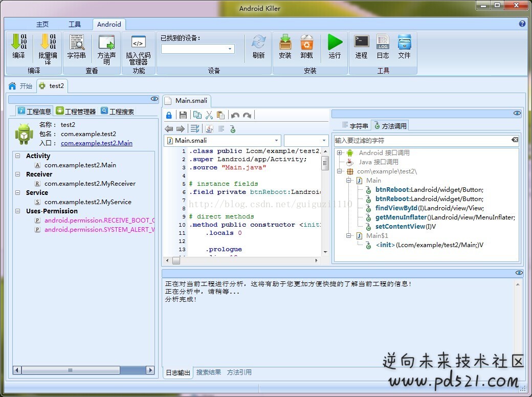This screenshot has width=532, height=397.
Task: Open the 工程搜索 tab
Action: coord(117,112)
